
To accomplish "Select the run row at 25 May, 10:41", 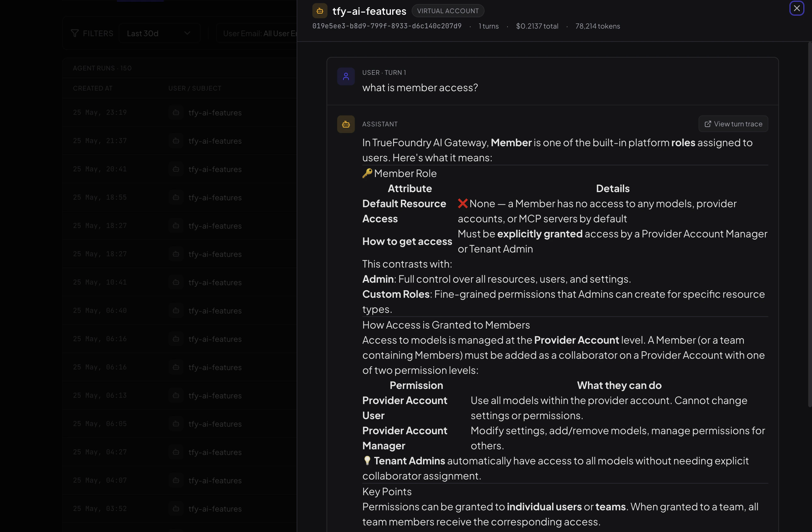I will coord(179,282).
